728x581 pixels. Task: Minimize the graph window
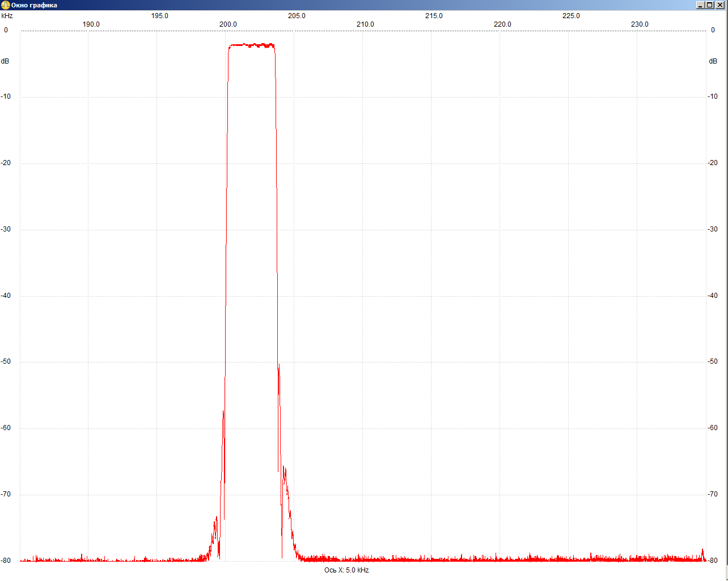pyautogui.click(x=701, y=5)
